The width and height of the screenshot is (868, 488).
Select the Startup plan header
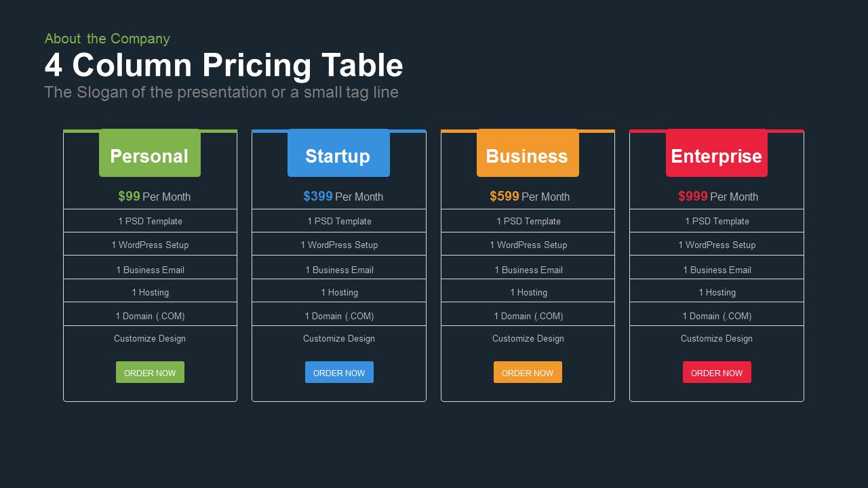coord(338,153)
